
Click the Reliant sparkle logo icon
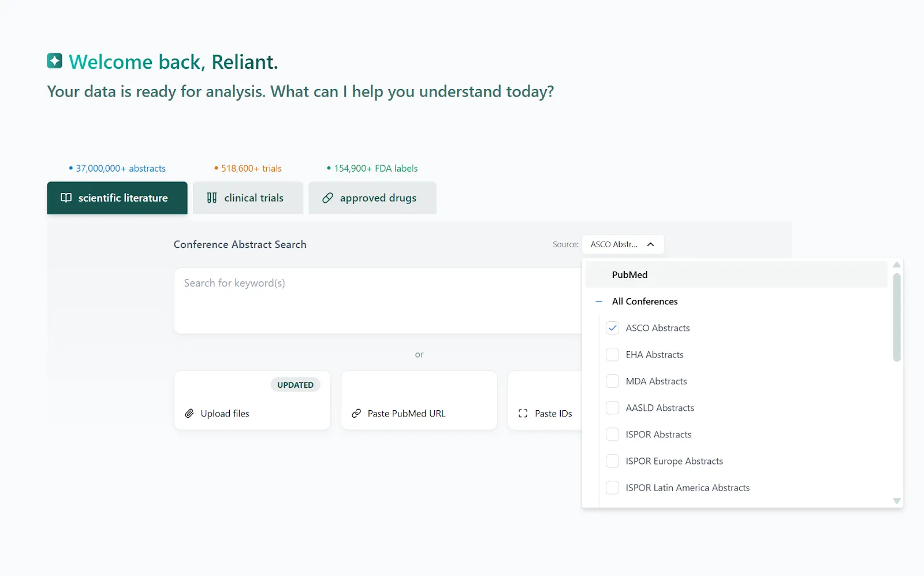click(55, 61)
